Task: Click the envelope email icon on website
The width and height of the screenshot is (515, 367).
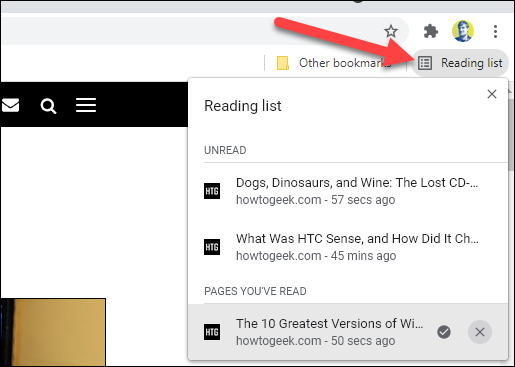Action: tap(10, 105)
